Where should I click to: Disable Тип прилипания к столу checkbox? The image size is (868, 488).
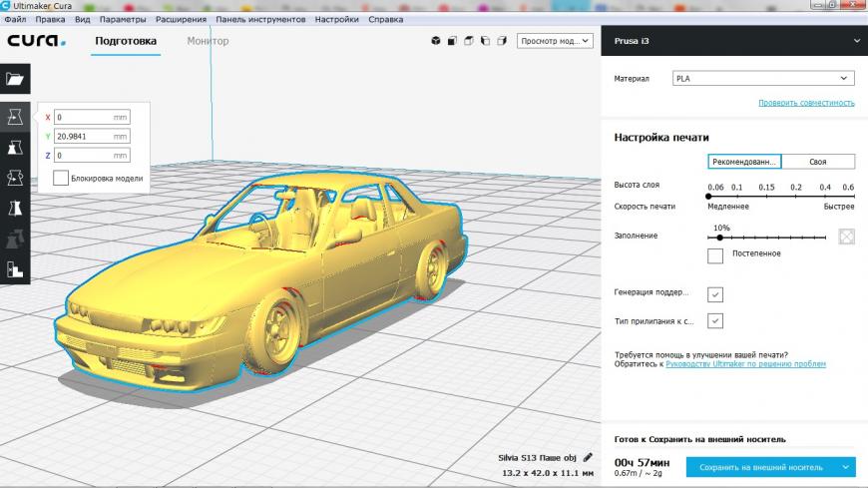(x=715, y=320)
